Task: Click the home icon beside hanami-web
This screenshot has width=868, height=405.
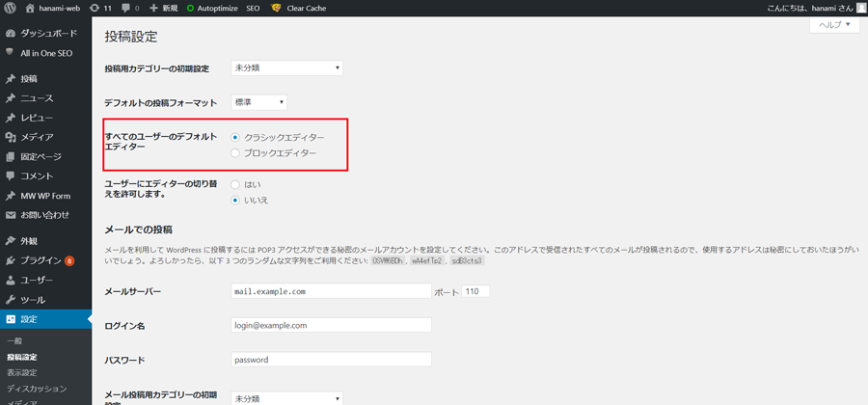Action: (x=30, y=9)
